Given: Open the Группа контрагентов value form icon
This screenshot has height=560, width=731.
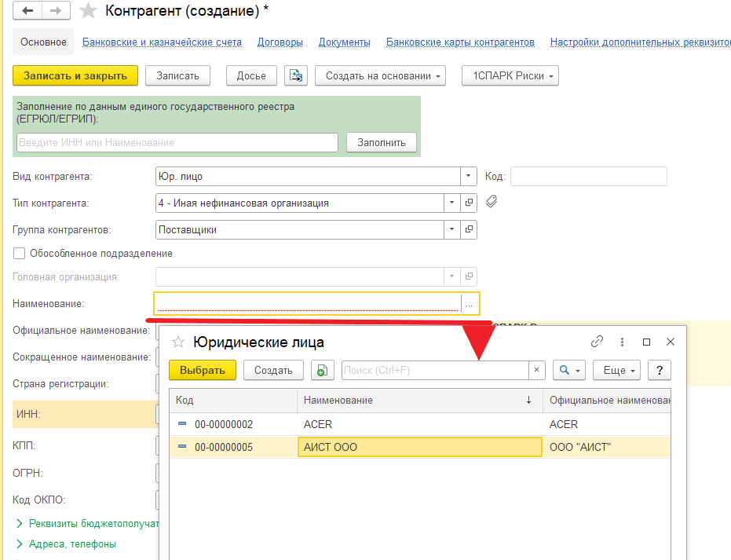Looking at the screenshot, I should (469, 229).
